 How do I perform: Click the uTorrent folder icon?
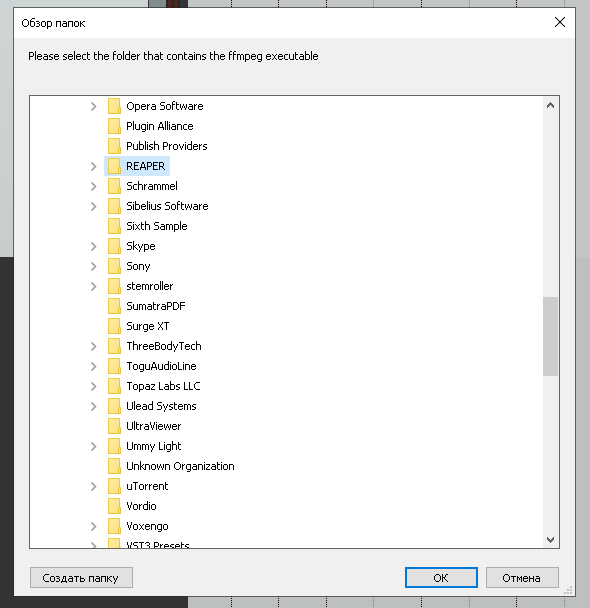pos(114,486)
